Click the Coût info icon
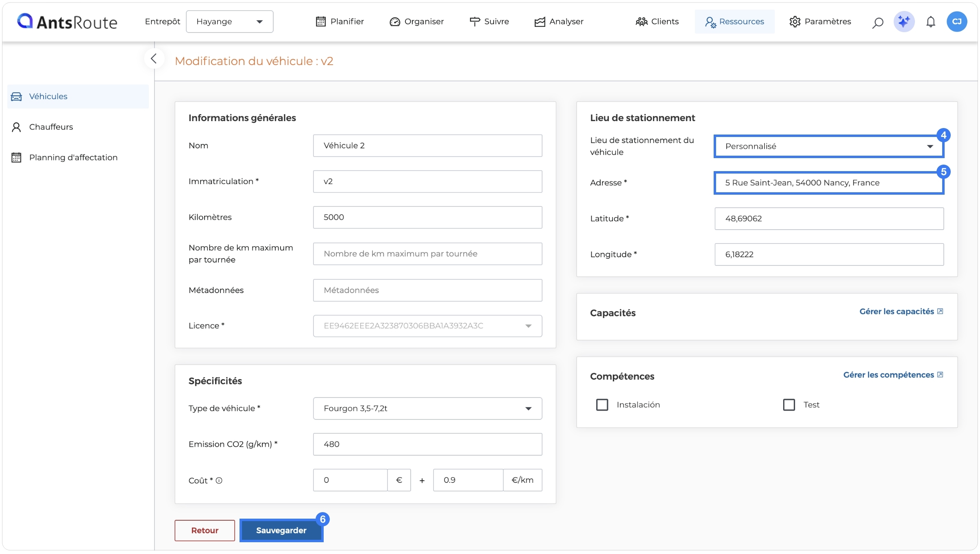This screenshot has width=980, height=554. (219, 480)
